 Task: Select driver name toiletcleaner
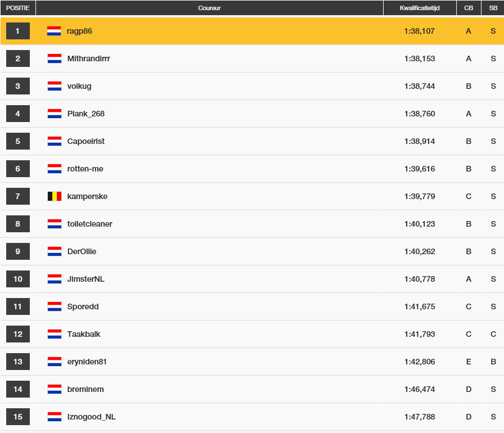(89, 224)
